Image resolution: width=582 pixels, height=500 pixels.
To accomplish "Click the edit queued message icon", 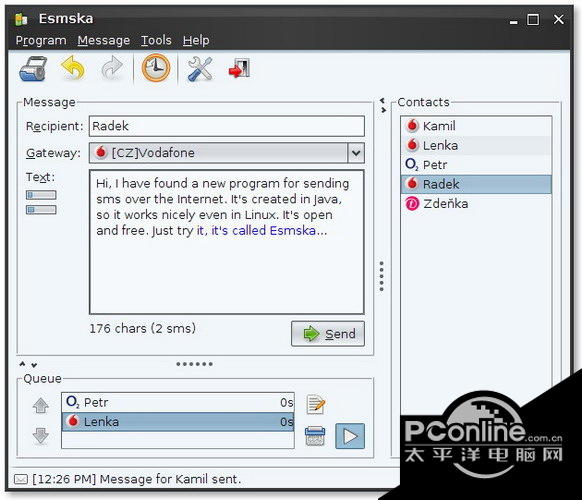I will click(x=316, y=405).
